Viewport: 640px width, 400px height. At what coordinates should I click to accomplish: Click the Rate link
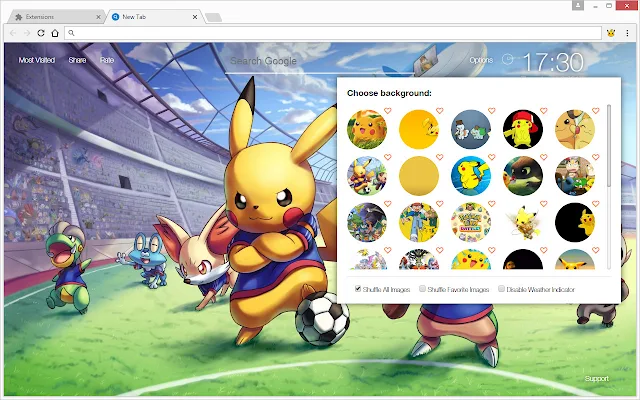pyautogui.click(x=107, y=60)
